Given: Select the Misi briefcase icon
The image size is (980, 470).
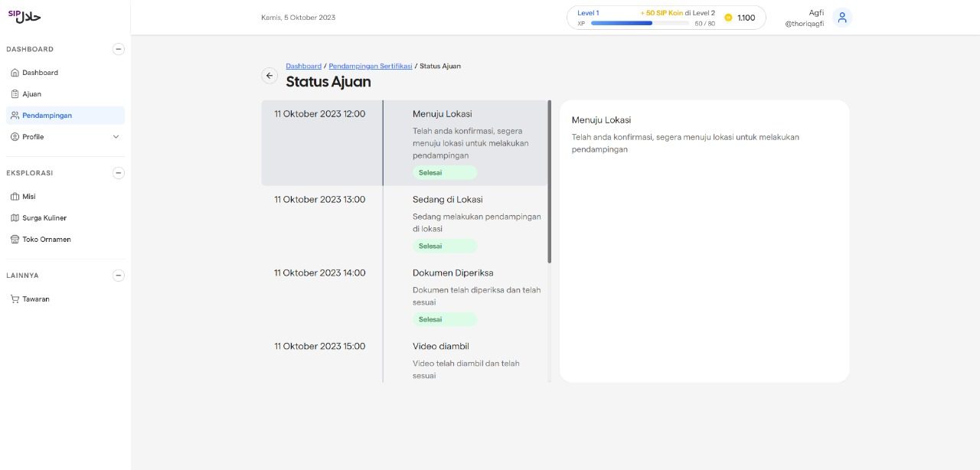Looking at the screenshot, I should pos(15,196).
